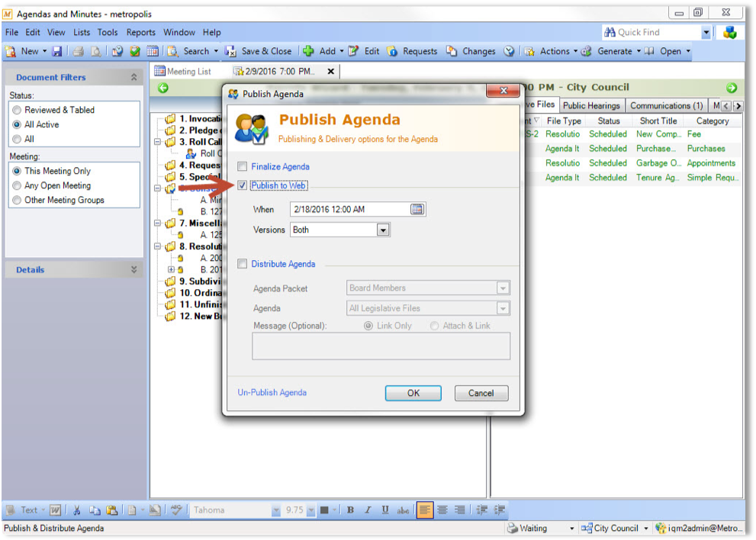Viewport: 756px width, 540px height.
Task: Close the 2/9/2016 7:00 PM tab
Action: pos(331,72)
